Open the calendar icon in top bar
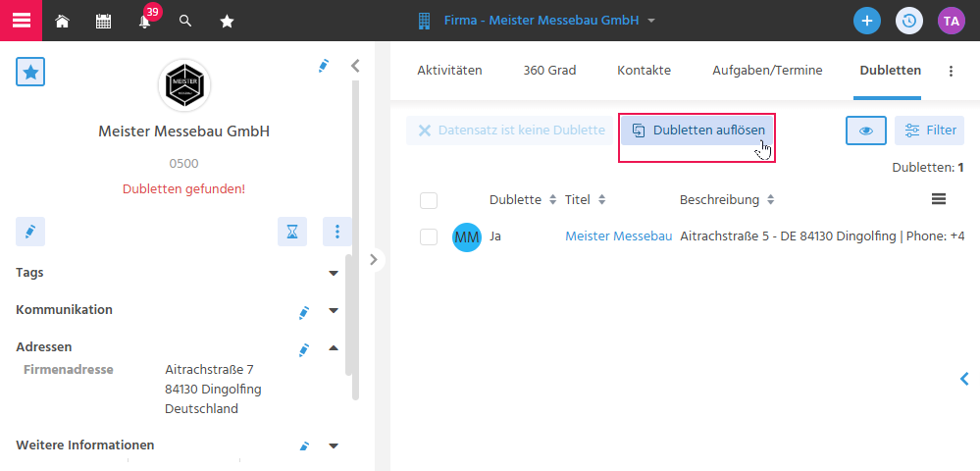The image size is (980, 471). point(103,22)
